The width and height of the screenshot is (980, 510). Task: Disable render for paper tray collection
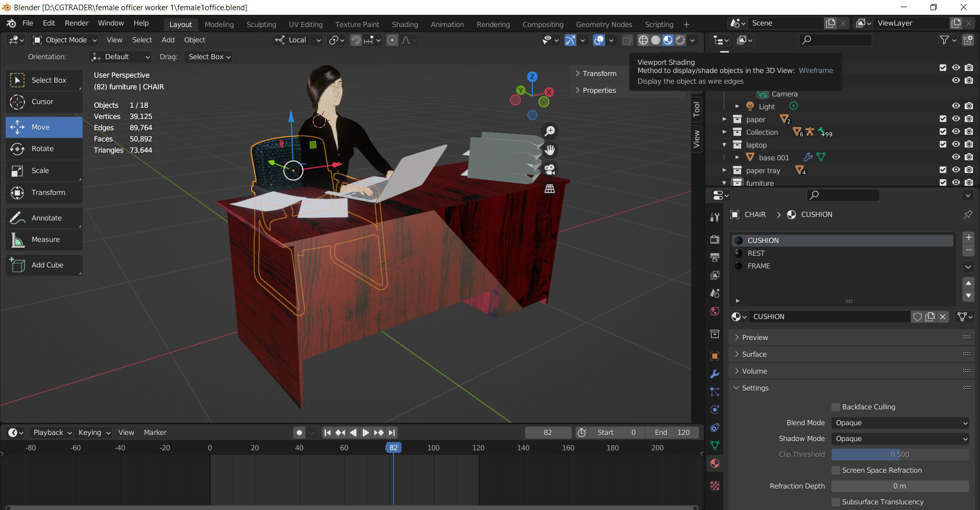969,170
